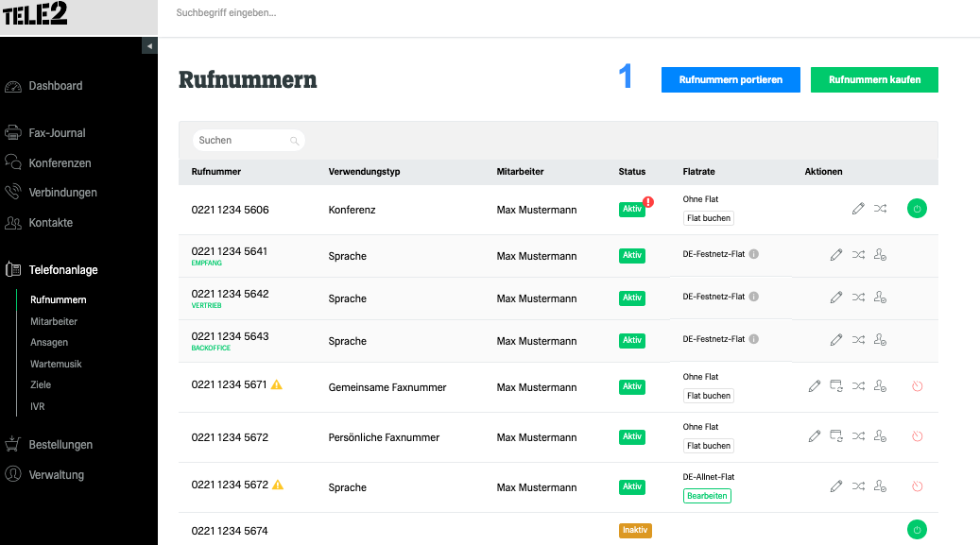Click warning icon on the DE-Allnet-Flat row
Viewport: 980px width, 545px height.
(278, 485)
